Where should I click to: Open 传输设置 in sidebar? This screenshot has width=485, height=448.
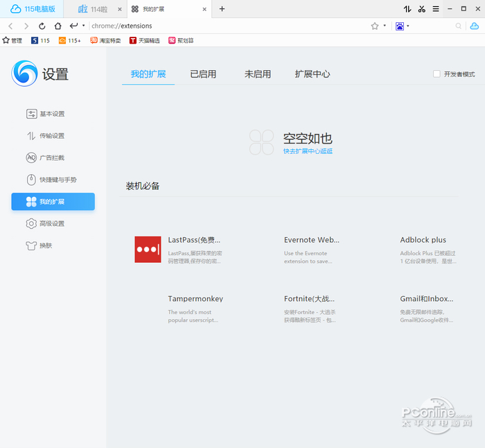46,136
